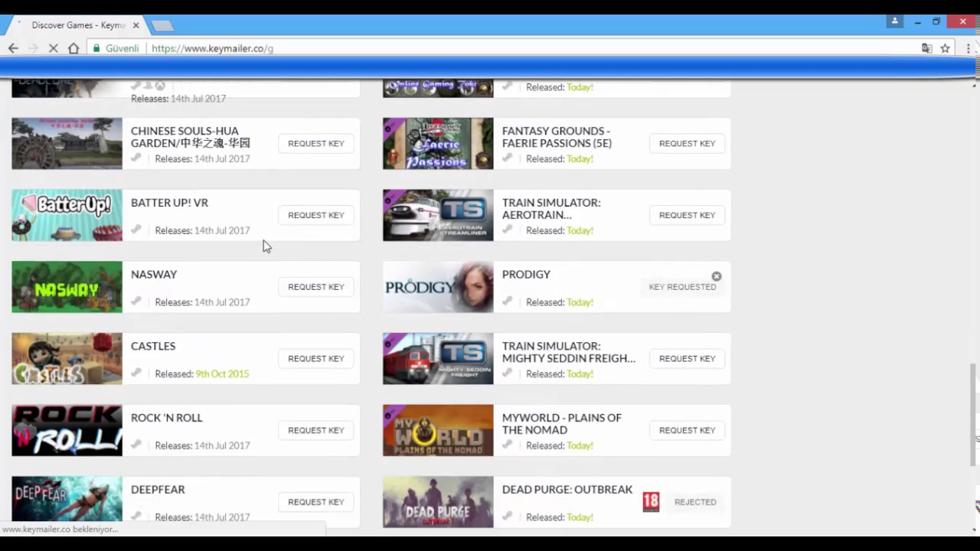
Task: Click the platform icon in Batter Up! VR card
Action: (x=136, y=230)
